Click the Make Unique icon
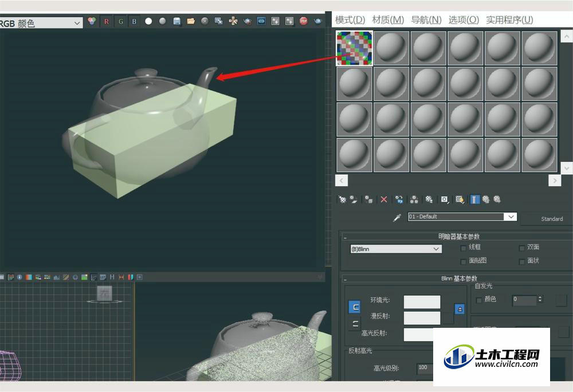The image size is (573, 392). [414, 199]
